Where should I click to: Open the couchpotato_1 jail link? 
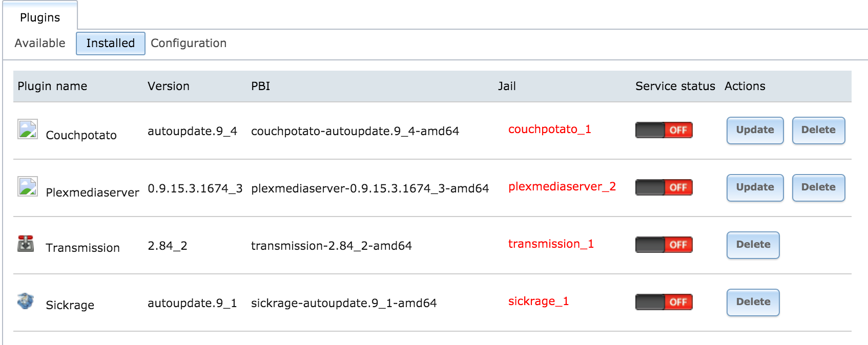tap(549, 130)
